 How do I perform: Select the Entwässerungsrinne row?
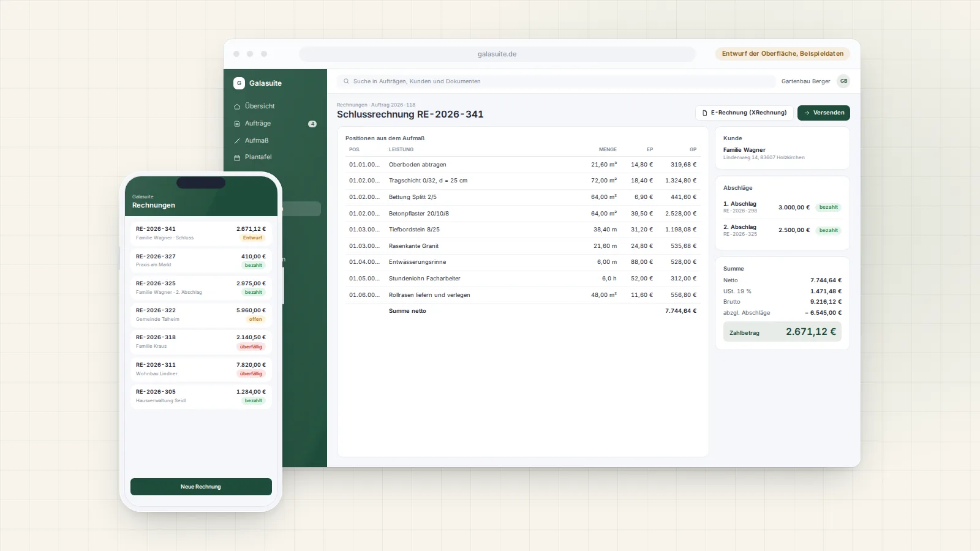(522, 262)
